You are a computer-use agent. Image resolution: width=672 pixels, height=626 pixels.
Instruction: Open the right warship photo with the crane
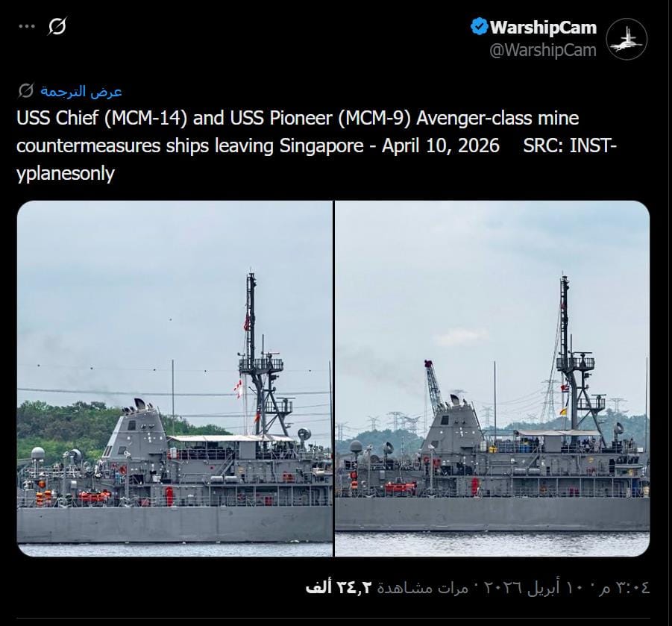[492, 378]
